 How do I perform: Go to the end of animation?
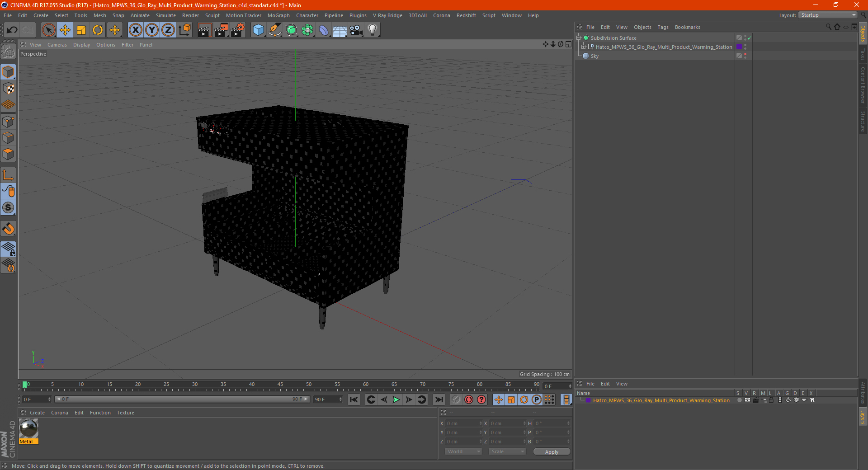(x=439, y=399)
